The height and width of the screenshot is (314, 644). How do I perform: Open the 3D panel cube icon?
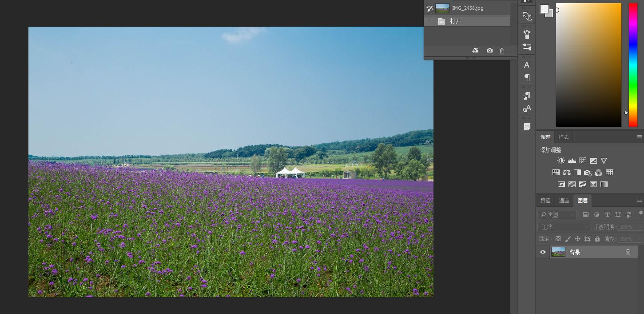(527, 16)
